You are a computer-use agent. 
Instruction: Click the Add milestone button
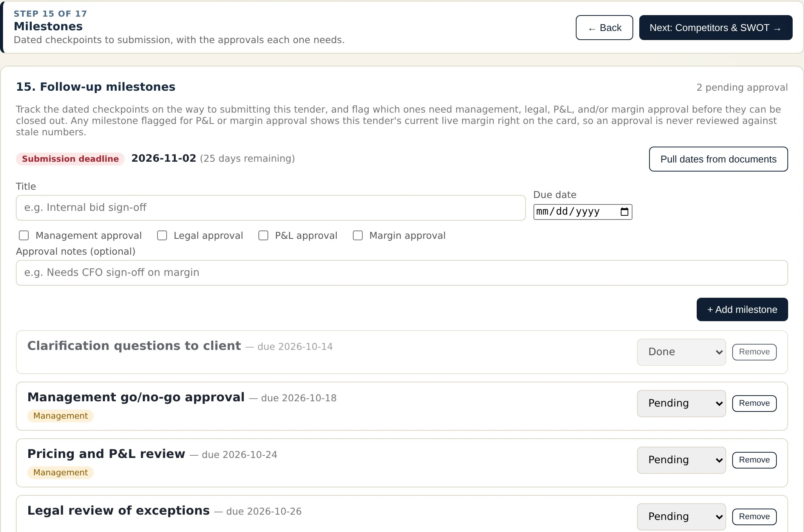(742, 309)
